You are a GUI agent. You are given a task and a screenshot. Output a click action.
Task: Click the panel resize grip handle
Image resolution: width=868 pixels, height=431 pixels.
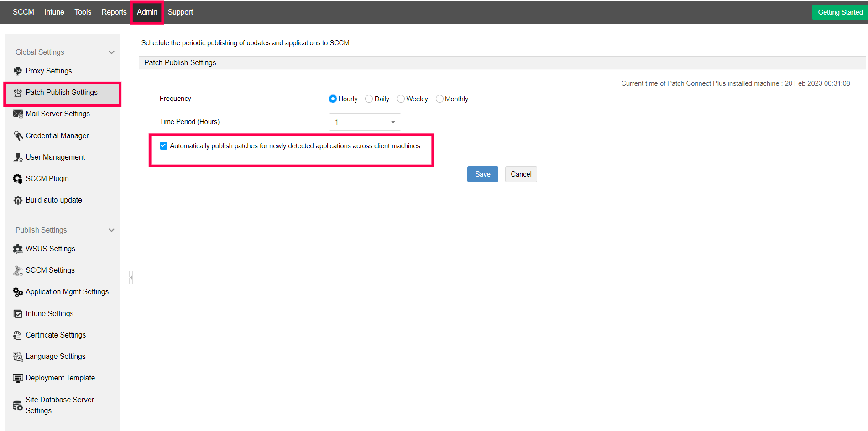tap(131, 277)
